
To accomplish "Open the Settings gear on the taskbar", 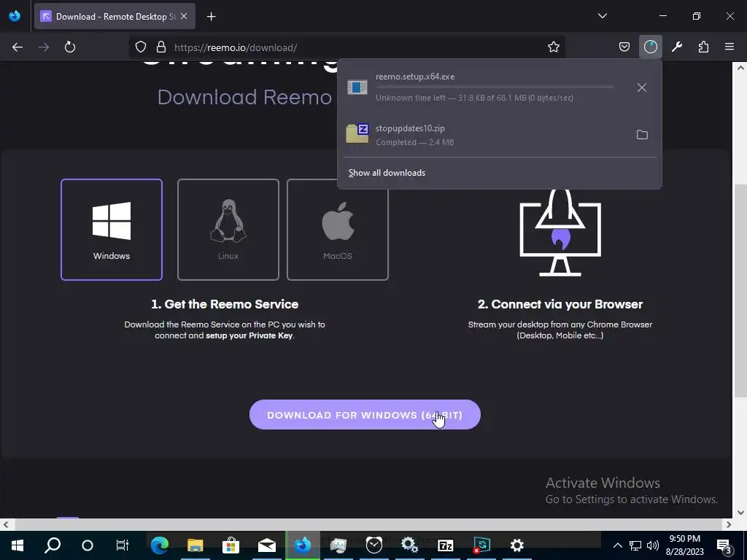I will [517, 545].
